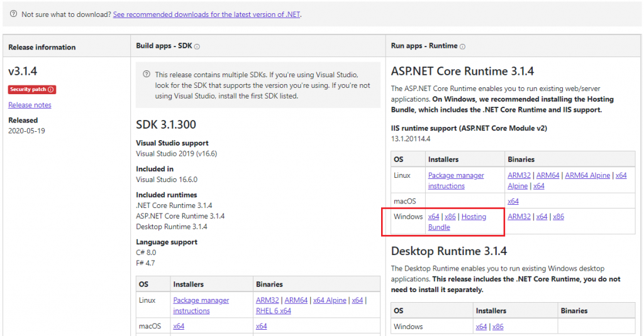Click the question icon in the multiple SDKs notice
The image size is (644, 336).
point(146,74)
